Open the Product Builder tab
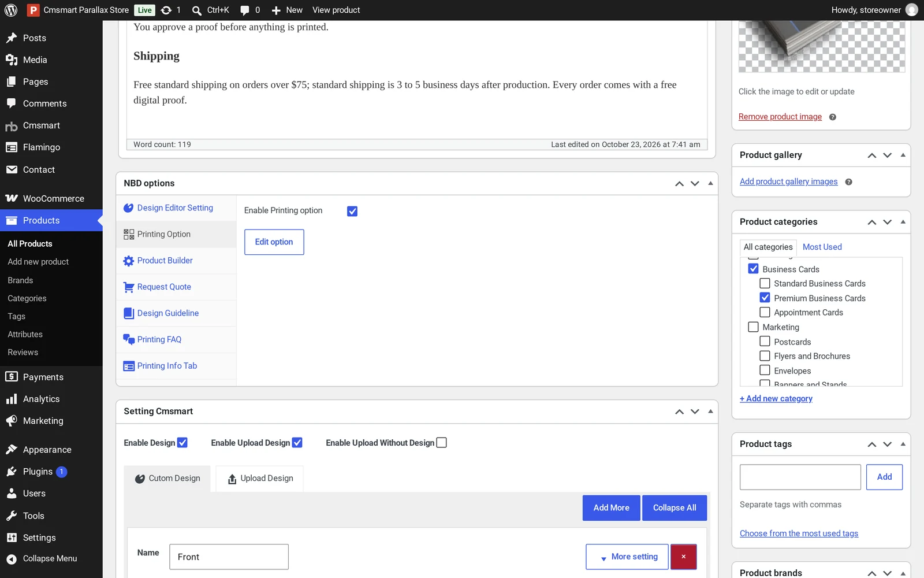The width and height of the screenshot is (924, 578). tap(176, 261)
